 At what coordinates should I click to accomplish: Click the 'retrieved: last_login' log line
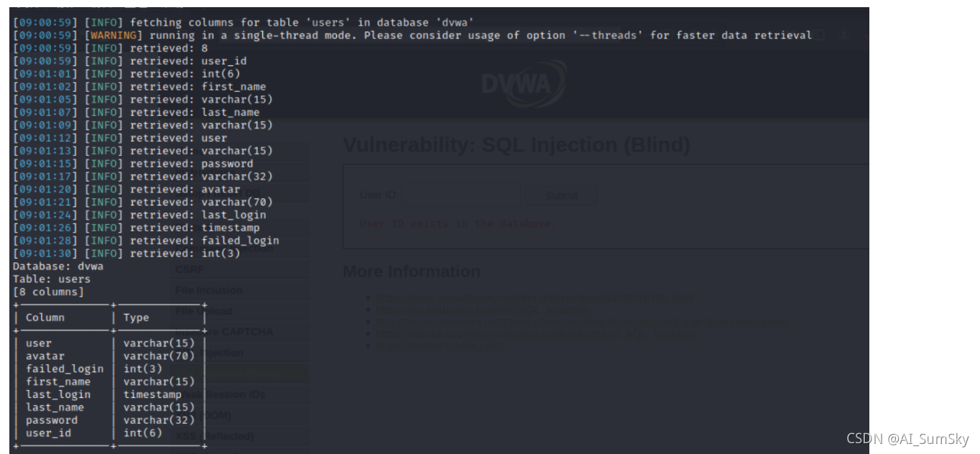pos(139,215)
